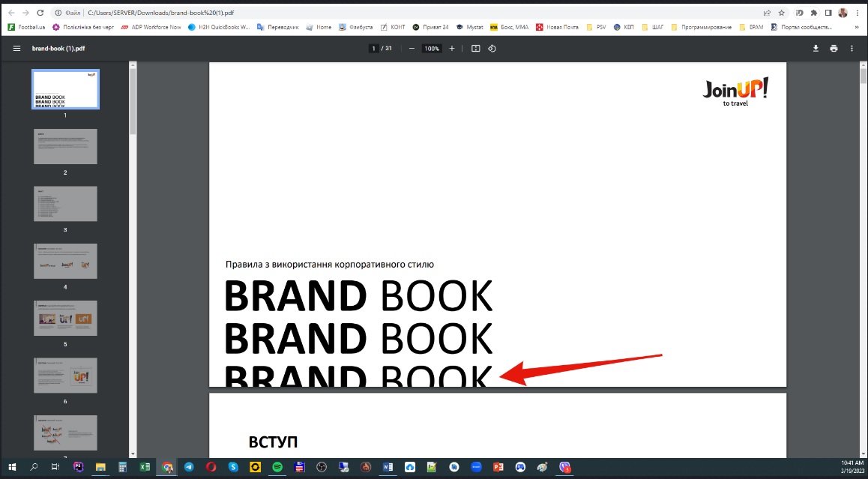Image resolution: width=868 pixels, height=479 pixels.
Task: Open the Football.ua bookmark
Action: (27, 27)
